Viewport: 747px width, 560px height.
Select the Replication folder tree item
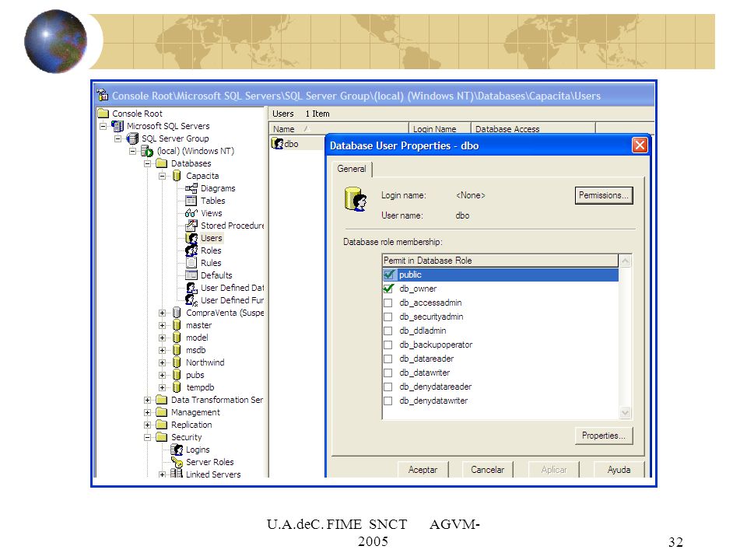pyautogui.click(x=191, y=425)
